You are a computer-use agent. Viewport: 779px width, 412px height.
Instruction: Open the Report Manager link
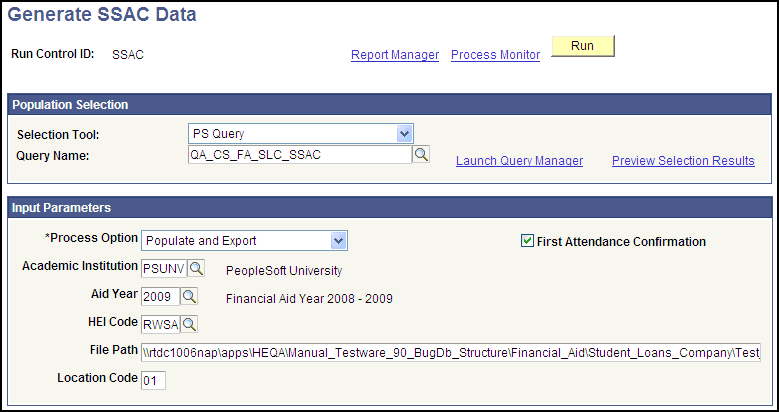pos(395,55)
